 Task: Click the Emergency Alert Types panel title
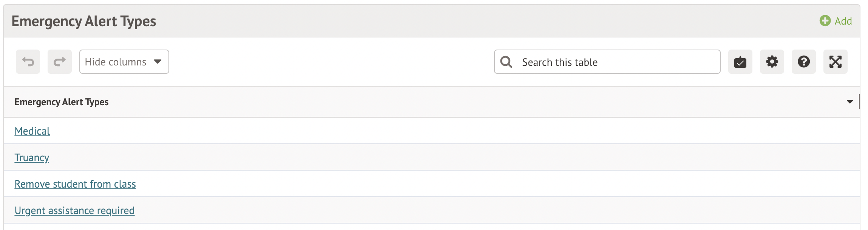point(84,21)
